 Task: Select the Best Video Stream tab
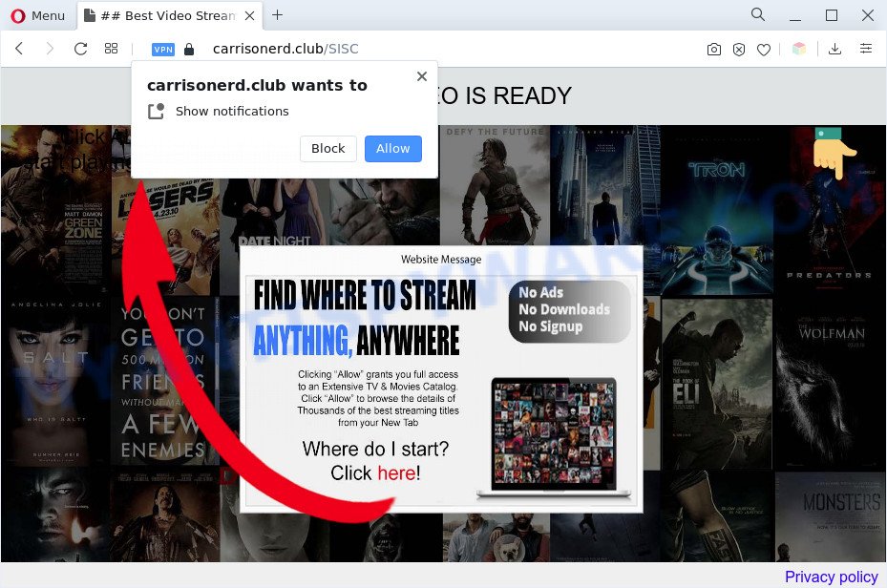[x=168, y=16]
